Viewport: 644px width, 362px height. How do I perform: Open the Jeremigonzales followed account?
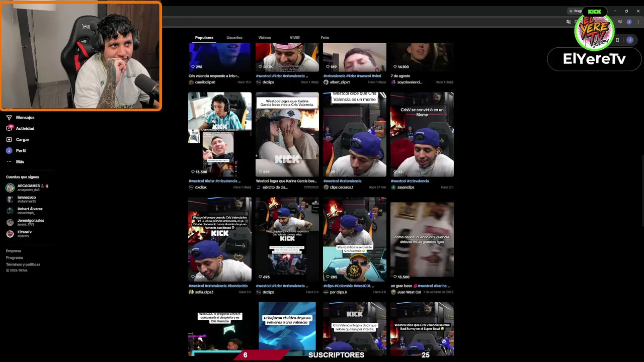[25, 222]
